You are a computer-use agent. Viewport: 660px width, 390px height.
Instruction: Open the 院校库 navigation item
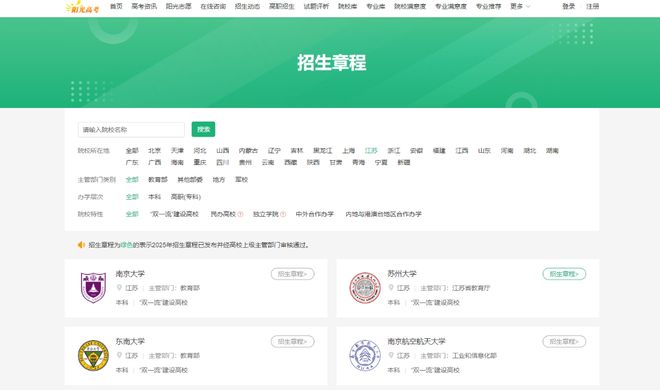[x=348, y=6]
